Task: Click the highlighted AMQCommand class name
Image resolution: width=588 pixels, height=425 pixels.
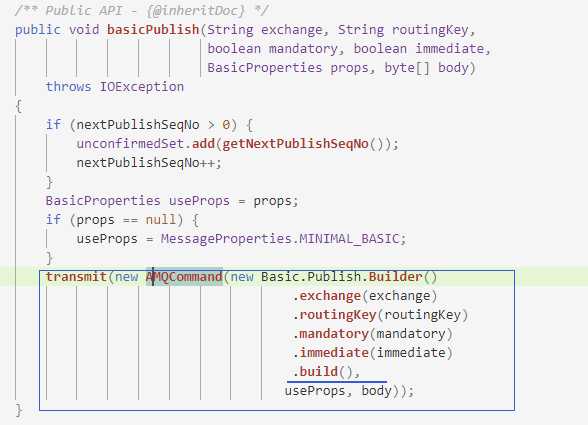Action: coord(184,277)
